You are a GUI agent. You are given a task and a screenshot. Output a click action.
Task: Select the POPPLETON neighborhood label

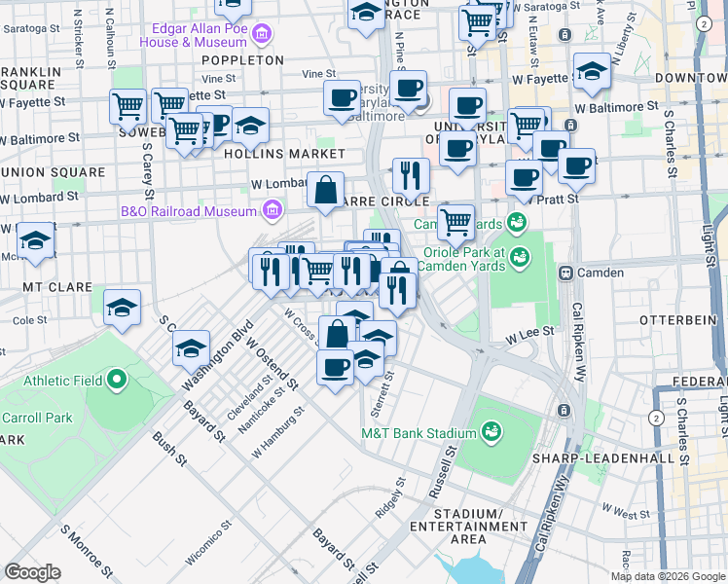242,60
